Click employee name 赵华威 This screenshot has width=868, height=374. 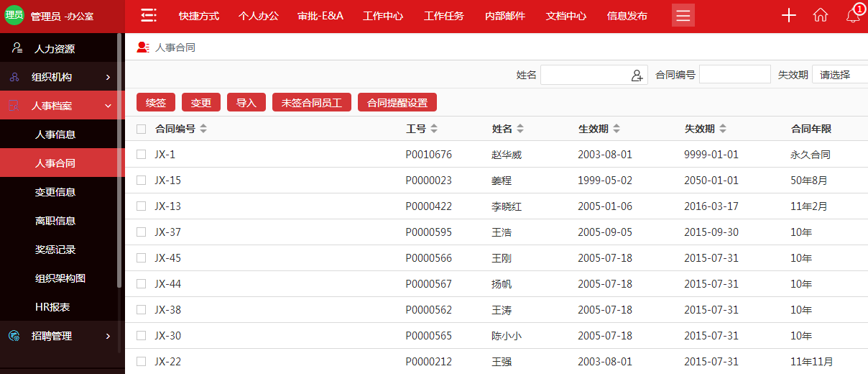tap(507, 155)
